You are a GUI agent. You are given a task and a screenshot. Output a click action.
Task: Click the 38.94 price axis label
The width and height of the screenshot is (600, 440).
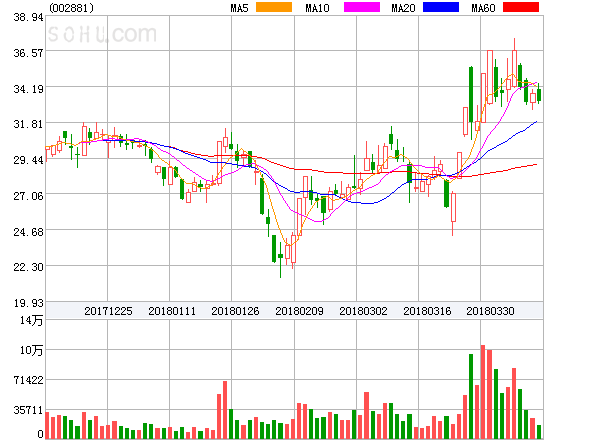(28, 17)
